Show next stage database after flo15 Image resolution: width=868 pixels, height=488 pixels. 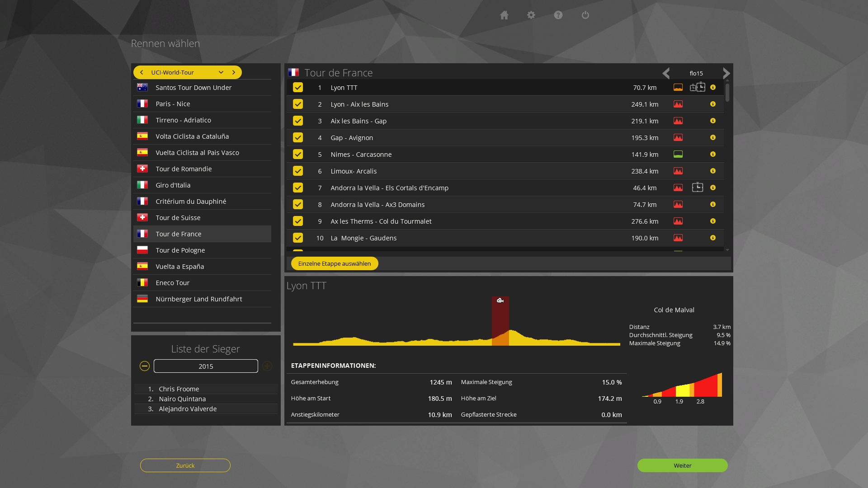[726, 73]
